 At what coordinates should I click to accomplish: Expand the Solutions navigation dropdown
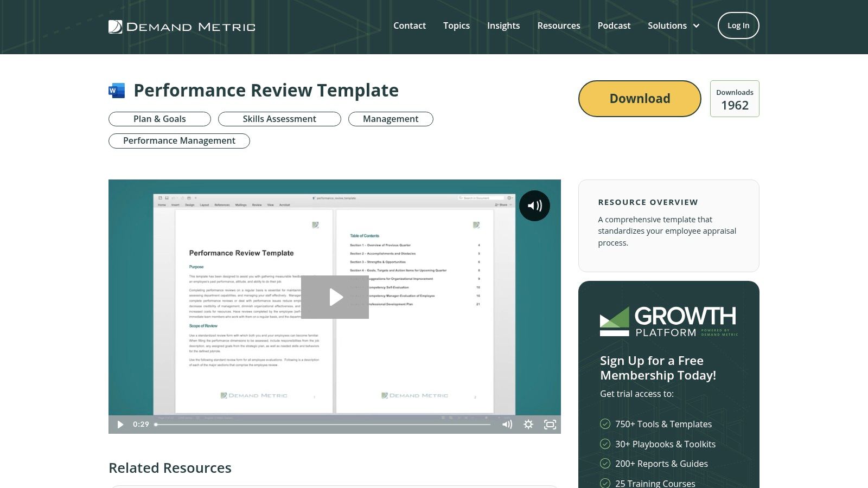(673, 25)
